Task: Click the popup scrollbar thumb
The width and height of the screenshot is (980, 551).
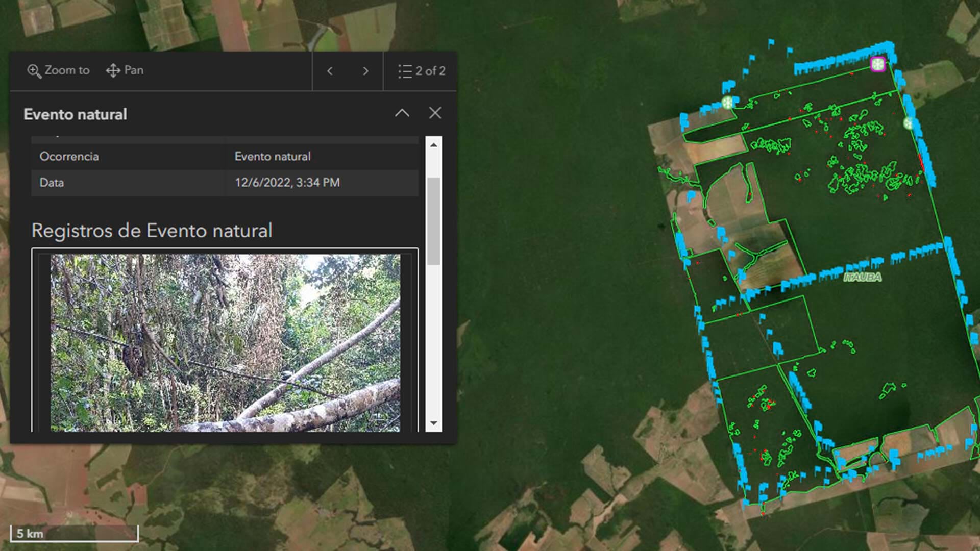Action: pyautogui.click(x=433, y=220)
